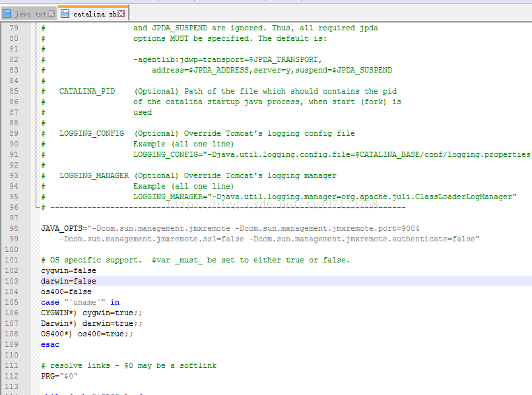The height and width of the screenshot is (395, 532).
Task: Close the catalina.sh tab
Action: click(x=121, y=14)
